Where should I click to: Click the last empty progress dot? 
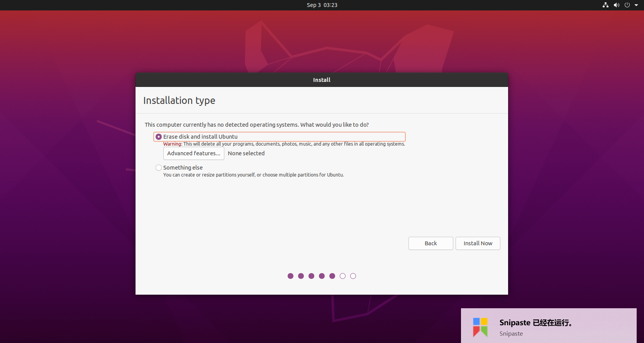[353, 276]
